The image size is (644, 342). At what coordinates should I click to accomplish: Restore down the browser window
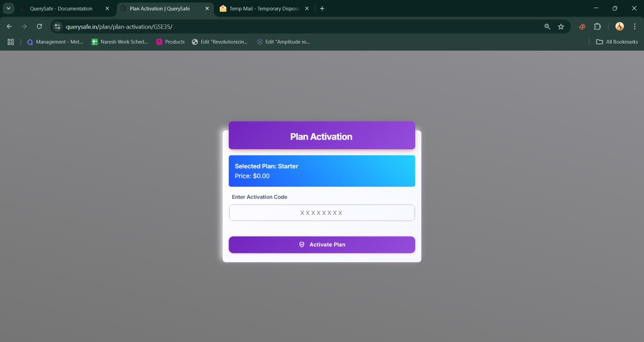click(615, 8)
